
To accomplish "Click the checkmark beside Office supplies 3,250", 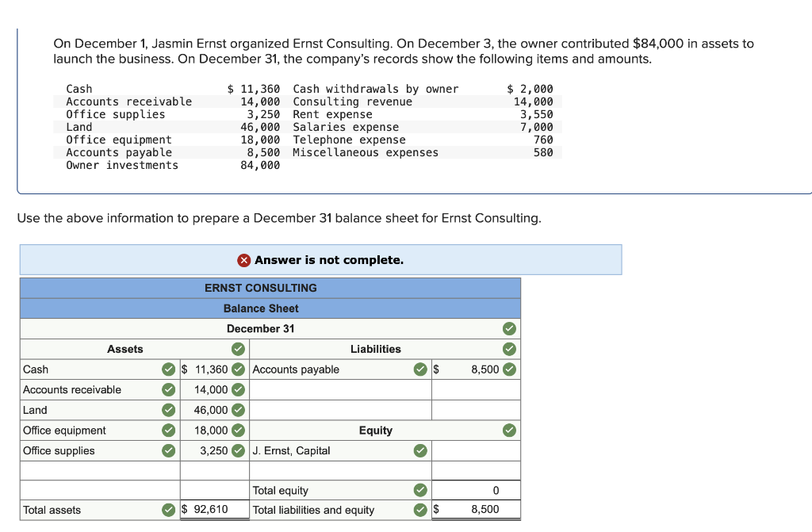I will coord(239,450).
